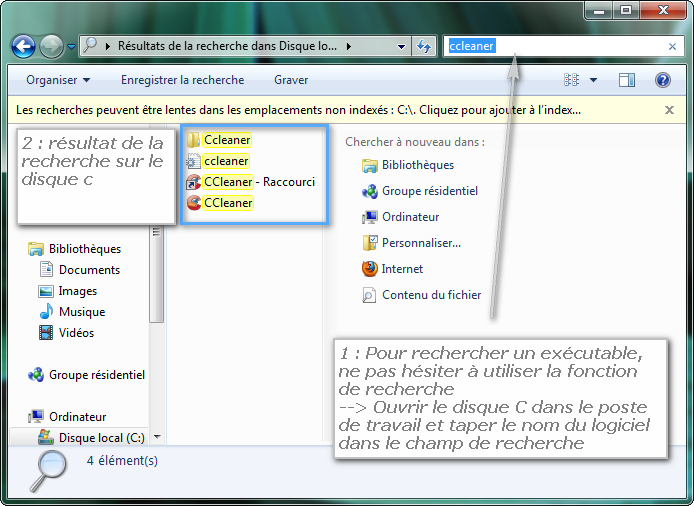Open Bibliothèques in navigation pane

(x=74, y=249)
